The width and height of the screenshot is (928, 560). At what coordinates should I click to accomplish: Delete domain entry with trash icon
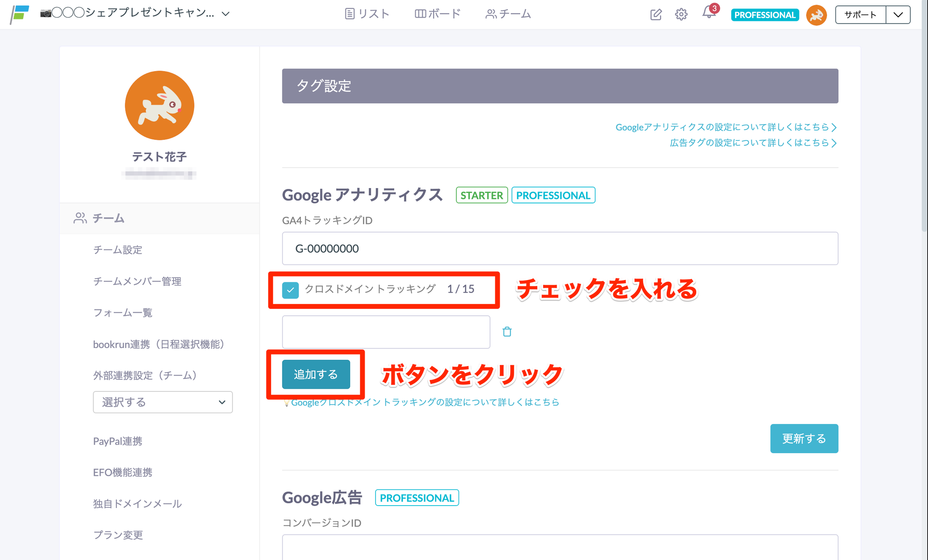click(x=507, y=332)
